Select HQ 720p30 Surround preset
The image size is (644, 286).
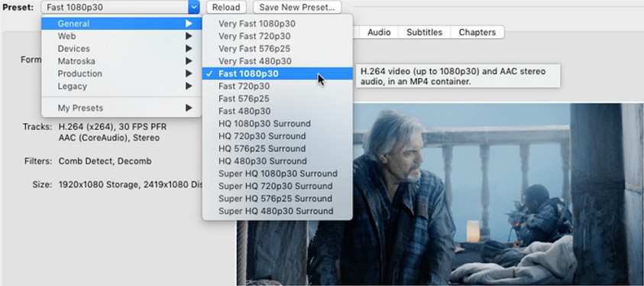tap(277, 136)
